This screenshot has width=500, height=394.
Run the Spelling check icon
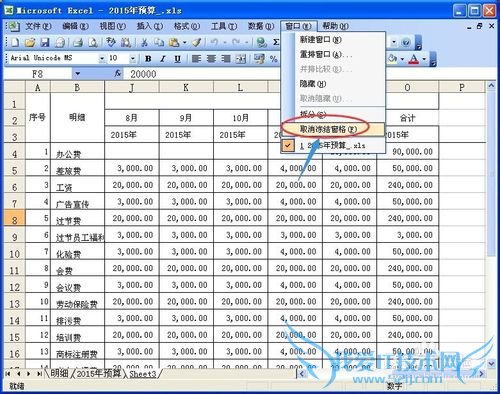coord(111,42)
